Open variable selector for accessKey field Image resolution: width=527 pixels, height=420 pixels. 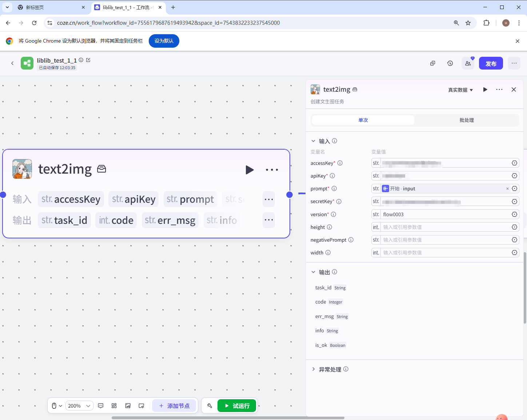(x=515, y=163)
